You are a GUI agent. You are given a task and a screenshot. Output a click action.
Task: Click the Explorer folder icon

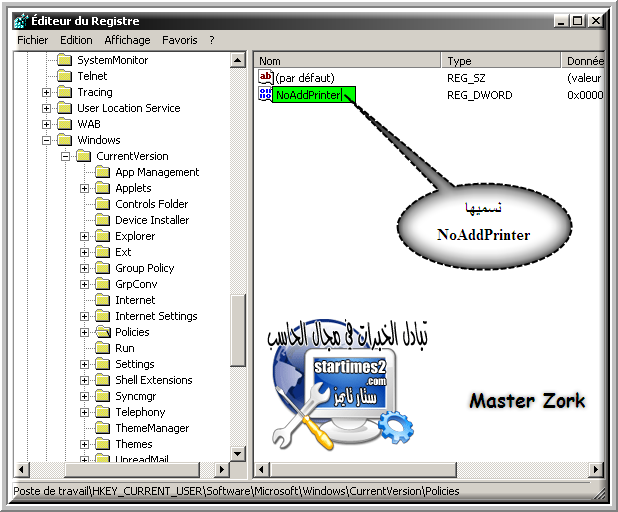pos(102,236)
